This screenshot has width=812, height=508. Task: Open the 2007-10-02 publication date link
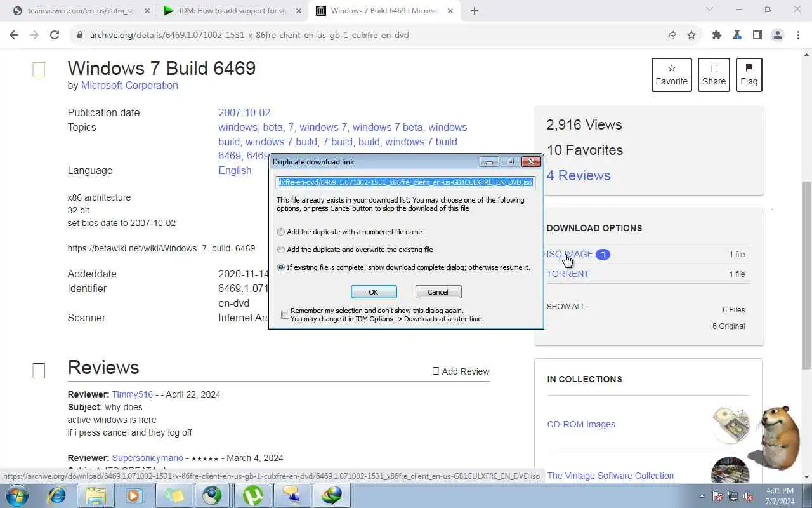(x=244, y=112)
